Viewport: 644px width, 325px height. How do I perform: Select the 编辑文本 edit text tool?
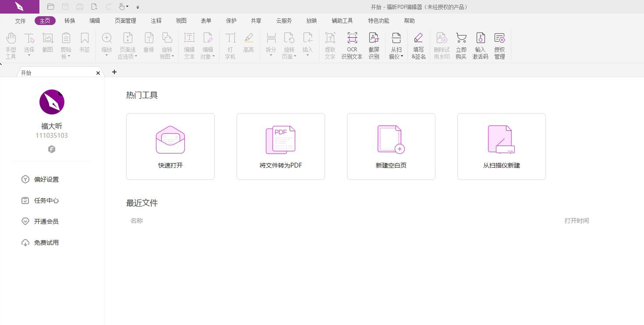pos(189,45)
